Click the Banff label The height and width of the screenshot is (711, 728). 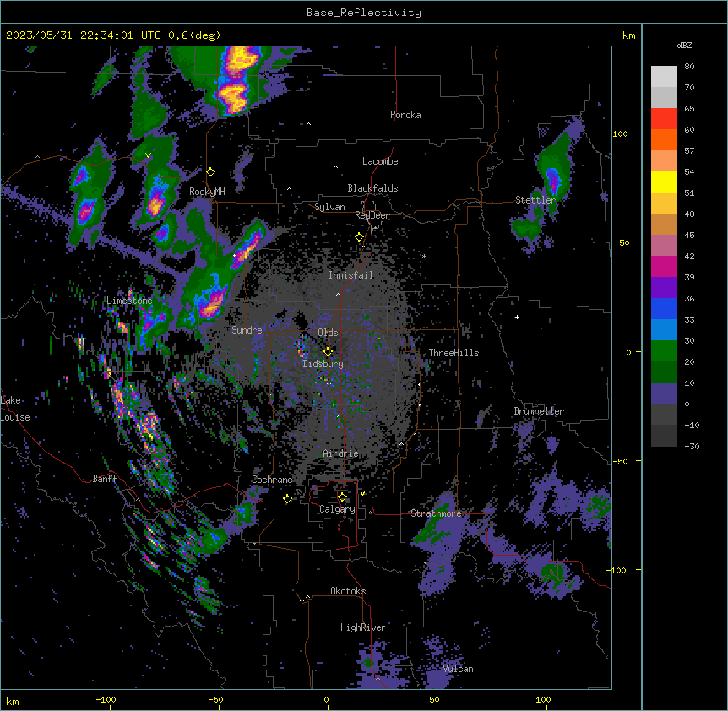coord(105,479)
